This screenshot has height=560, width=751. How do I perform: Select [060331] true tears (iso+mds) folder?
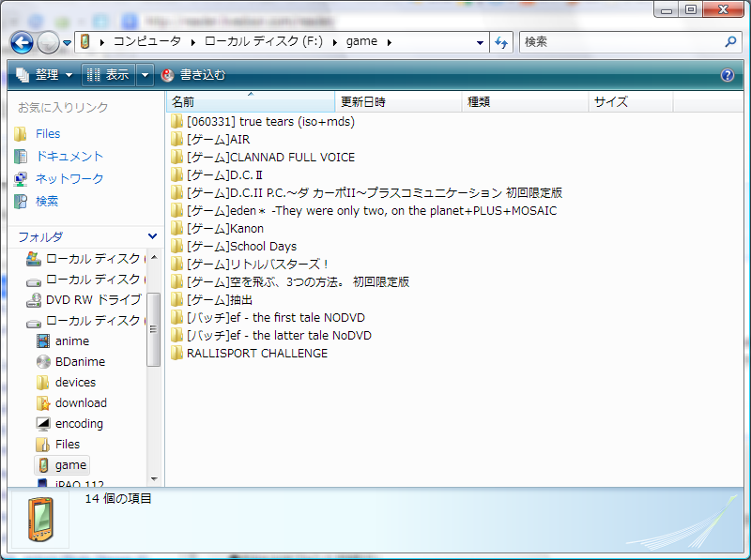pyautogui.click(x=270, y=122)
